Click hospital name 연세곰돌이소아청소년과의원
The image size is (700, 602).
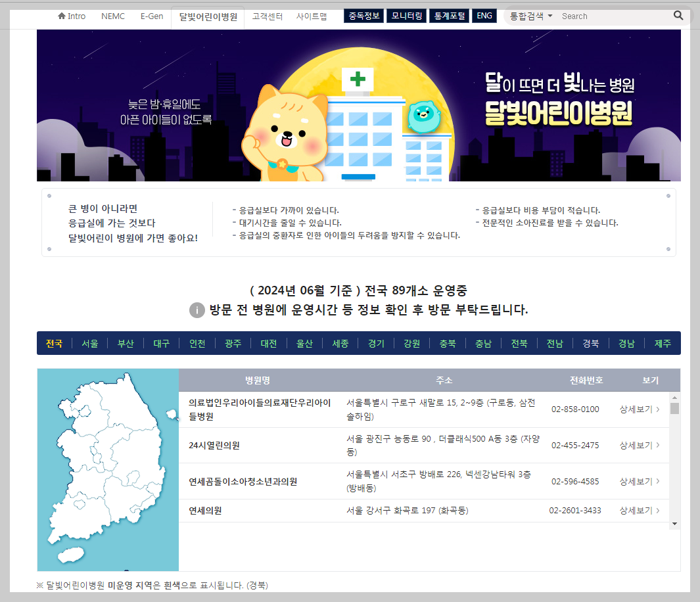click(243, 482)
